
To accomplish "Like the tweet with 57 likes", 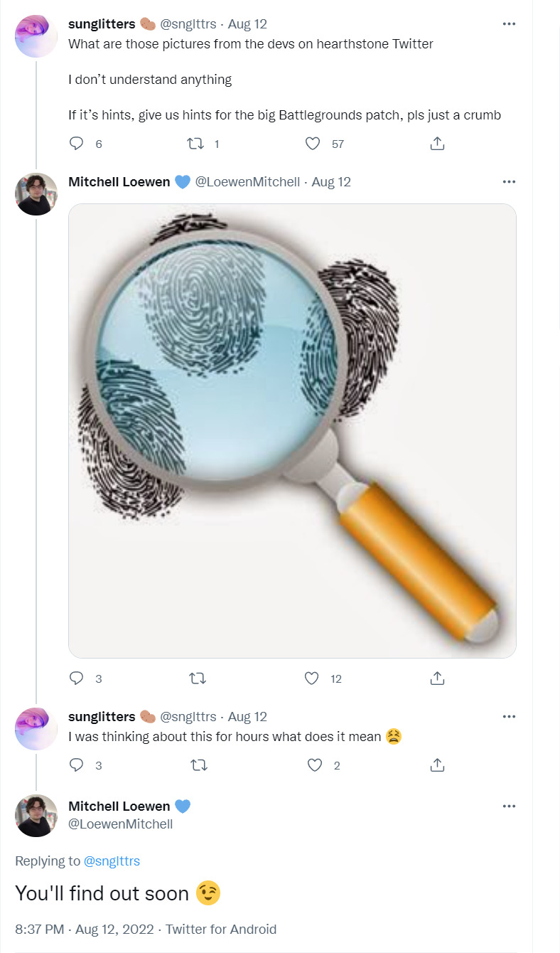I will (312, 144).
